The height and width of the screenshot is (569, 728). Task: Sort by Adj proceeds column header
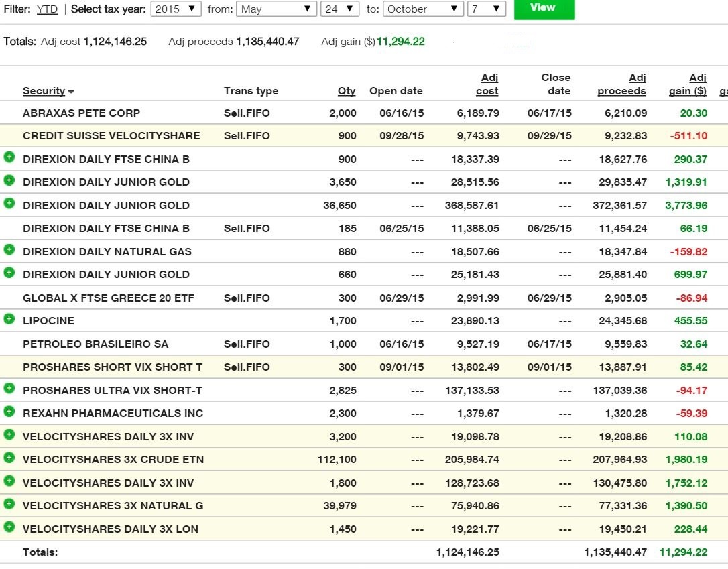pos(621,84)
